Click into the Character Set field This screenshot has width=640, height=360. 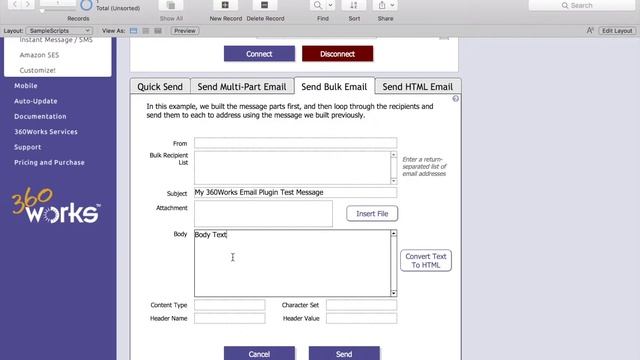pos(361,305)
